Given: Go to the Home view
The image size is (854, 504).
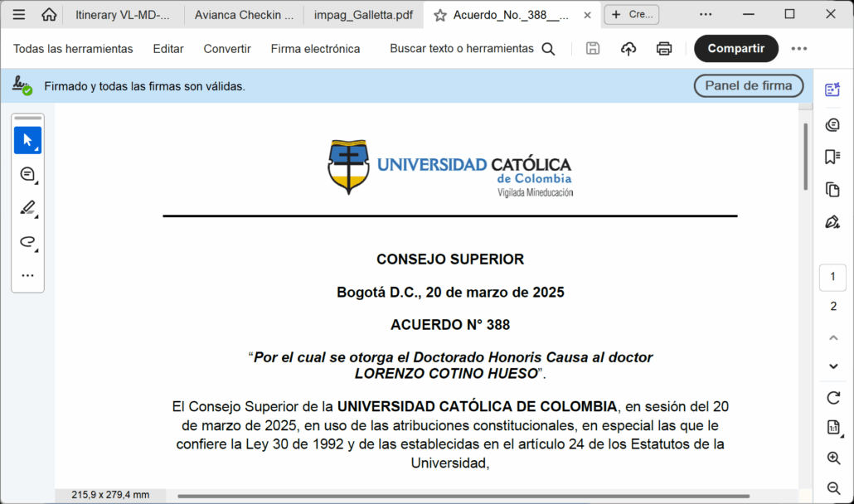Looking at the screenshot, I should pos(49,15).
